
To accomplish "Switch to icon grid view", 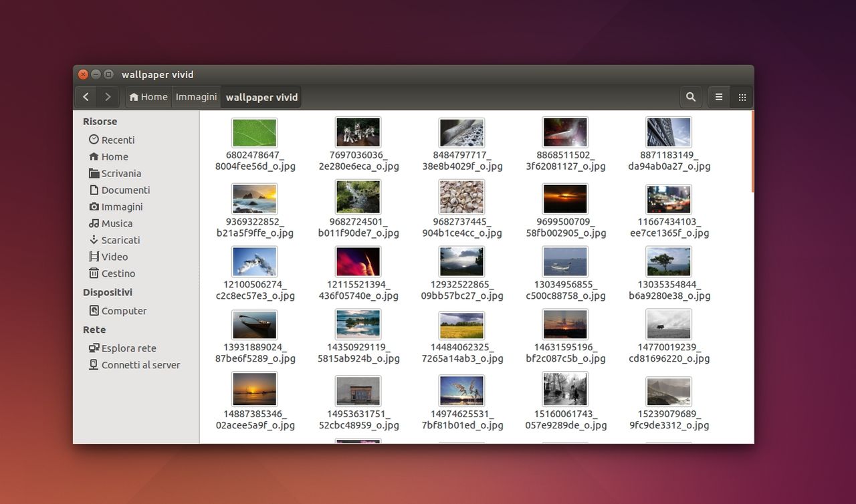I will click(742, 97).
